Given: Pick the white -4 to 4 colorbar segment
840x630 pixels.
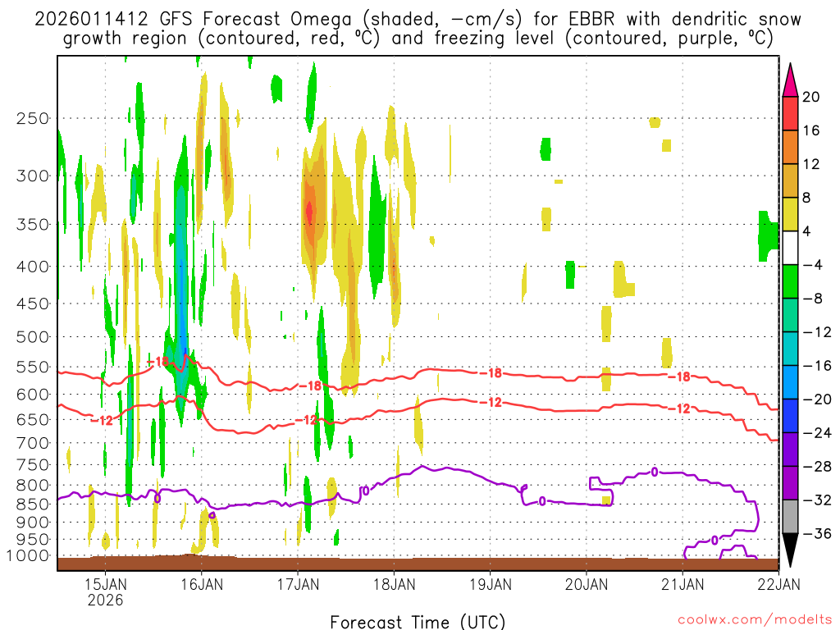Looking at the screenshot, I should coord(789,248).
